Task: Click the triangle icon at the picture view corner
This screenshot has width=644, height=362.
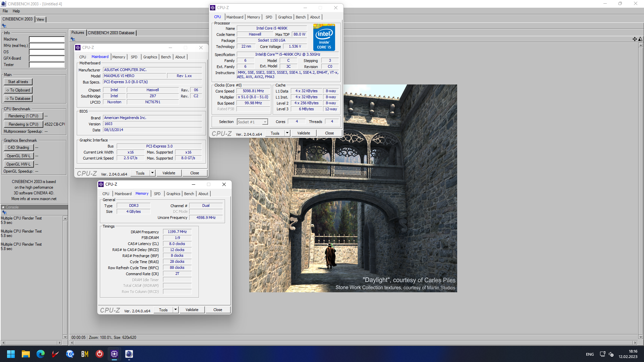Action: tap(640, 39)
